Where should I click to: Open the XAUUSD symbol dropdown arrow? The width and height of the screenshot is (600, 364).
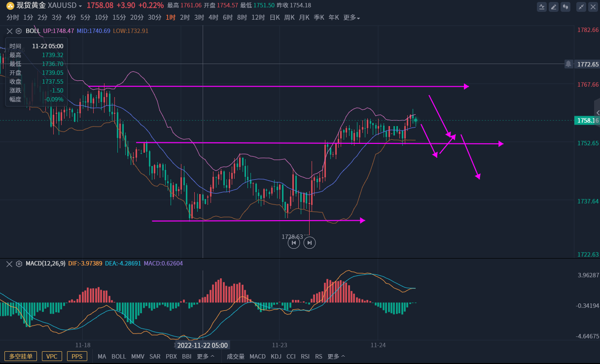(x=80, y=6)
